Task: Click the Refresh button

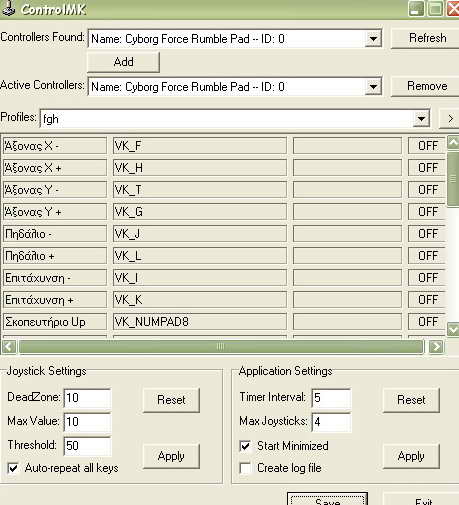Action: pyautogui.click(x=427, y=38)
